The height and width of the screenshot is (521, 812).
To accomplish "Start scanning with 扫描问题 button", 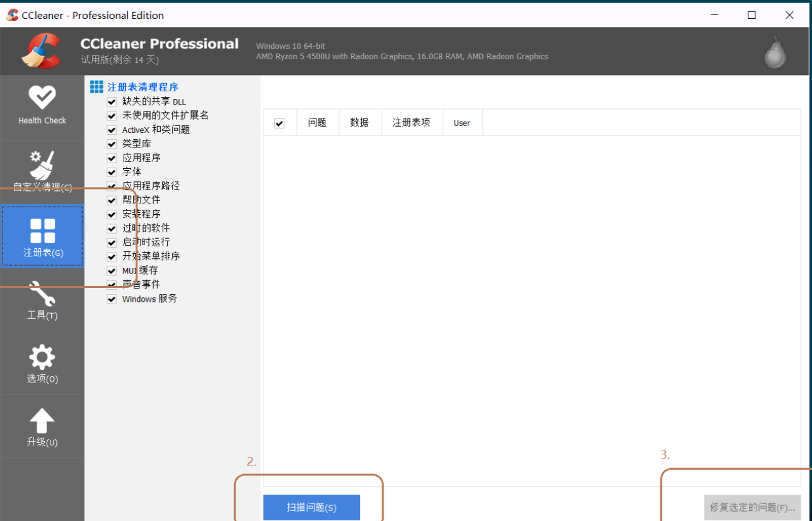I will click(x=311, y=507).
